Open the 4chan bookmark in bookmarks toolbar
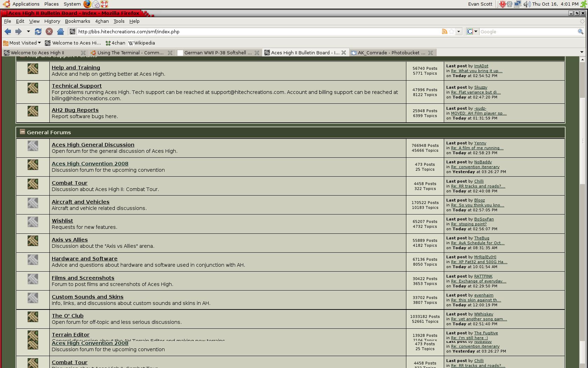 pos(115,43)
